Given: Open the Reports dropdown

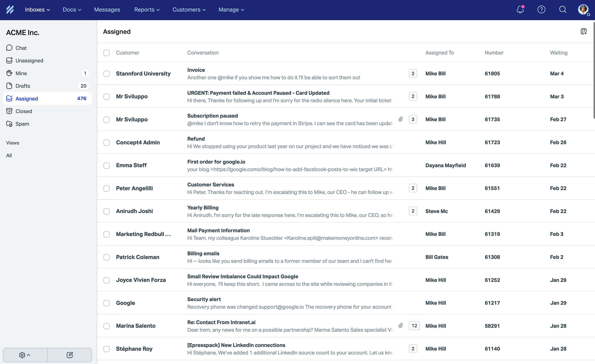Looking at the screenshot, I should (147, 10).
